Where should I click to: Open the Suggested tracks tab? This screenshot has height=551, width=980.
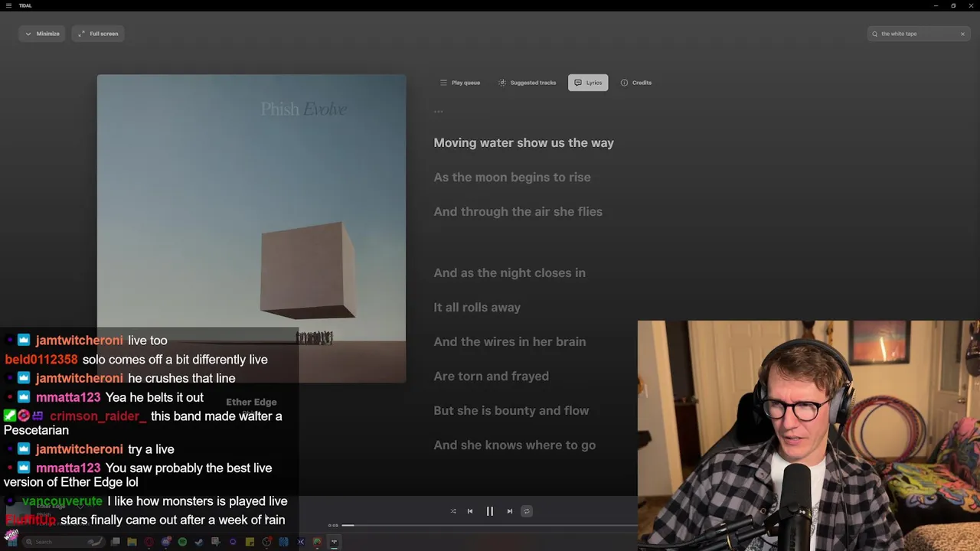[x=528, y=83]
